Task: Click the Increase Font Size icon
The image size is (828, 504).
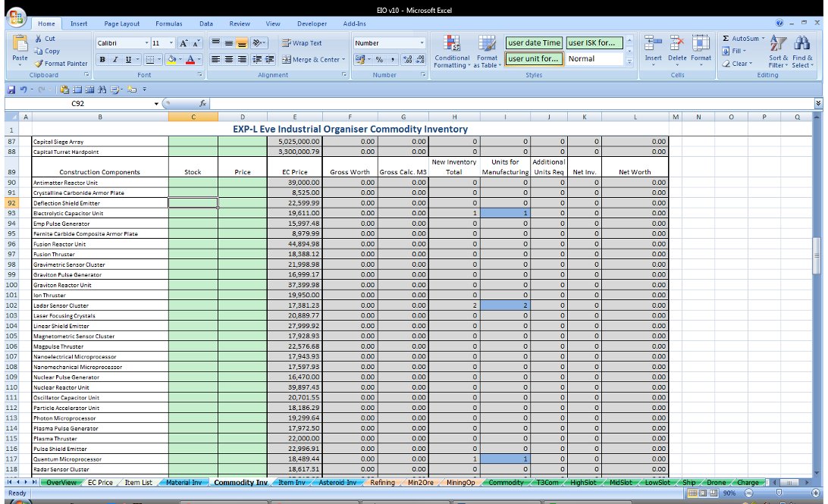Action: coord(184,43)
